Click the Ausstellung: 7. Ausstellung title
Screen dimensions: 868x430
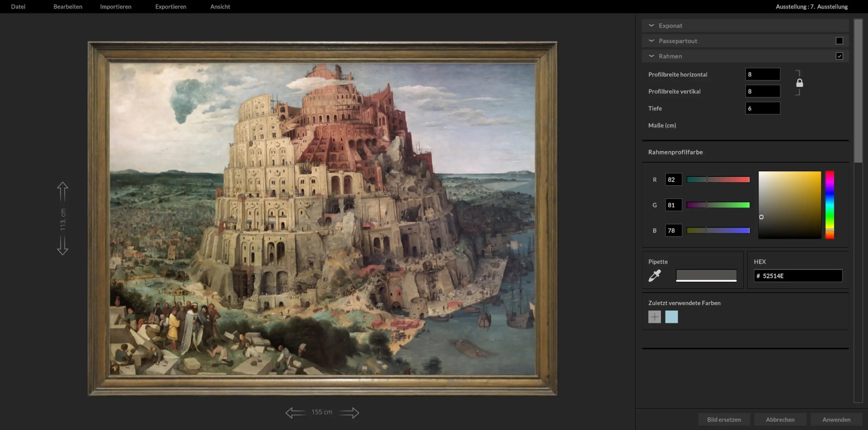[x=811, y=7]
